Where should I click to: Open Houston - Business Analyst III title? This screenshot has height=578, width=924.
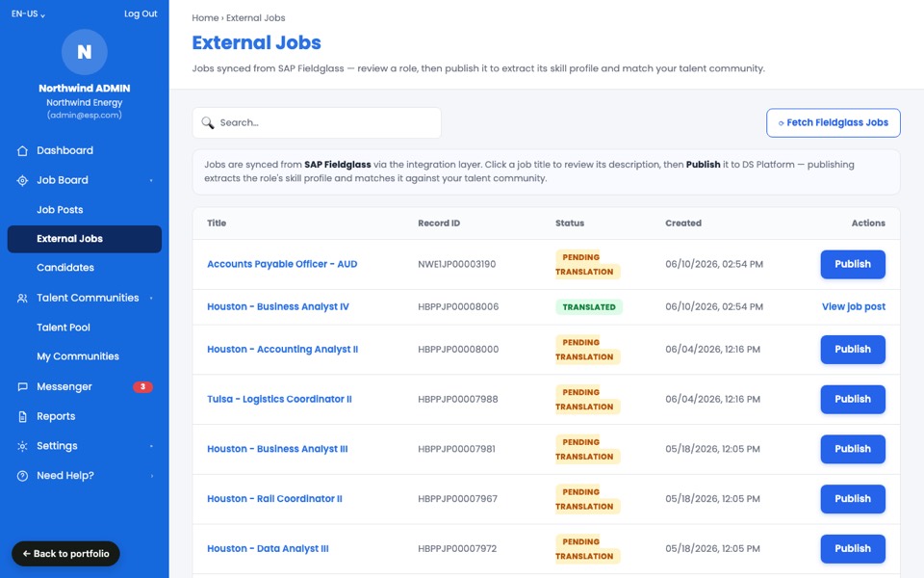277,449
